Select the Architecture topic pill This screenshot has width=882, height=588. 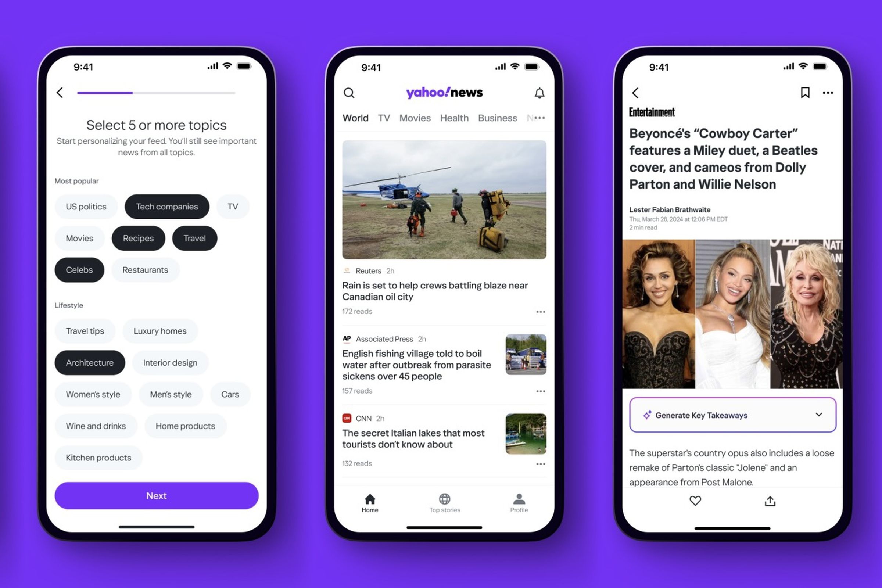pos(90,362)
